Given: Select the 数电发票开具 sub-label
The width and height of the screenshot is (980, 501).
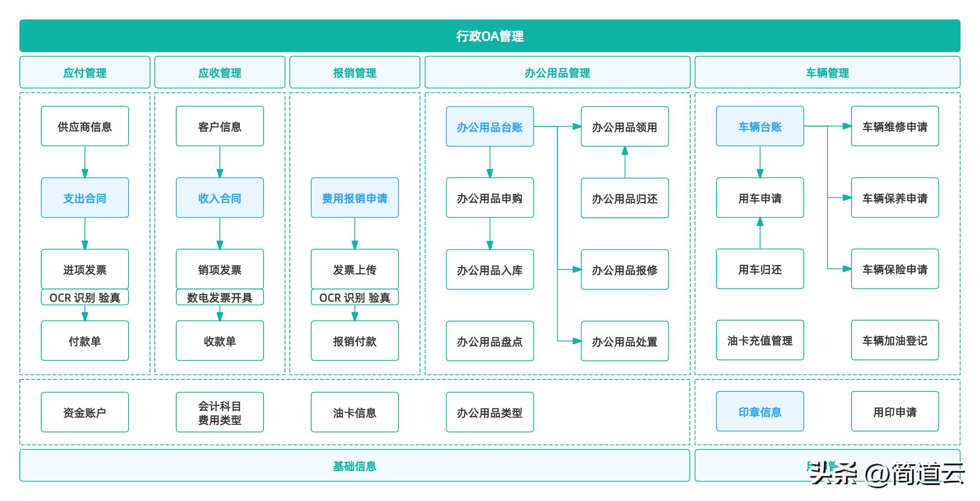Looking at the screenshot, I should (x=219, y=297).
